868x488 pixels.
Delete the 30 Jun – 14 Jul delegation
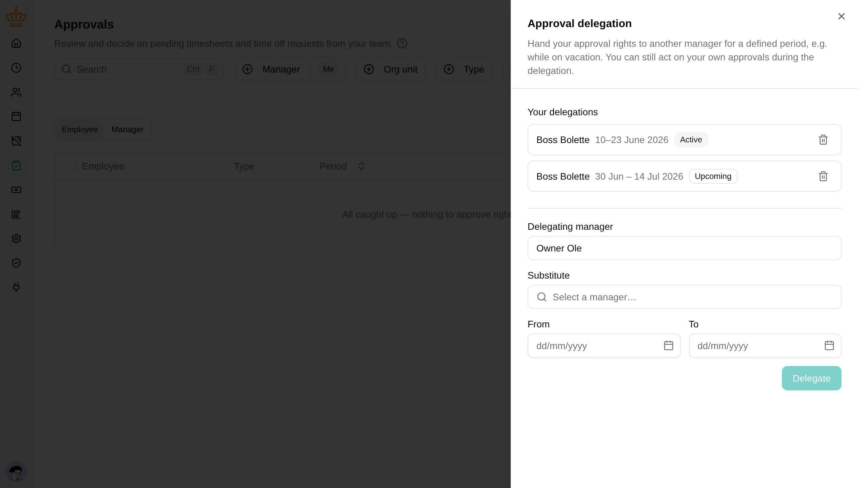(823, 176)
